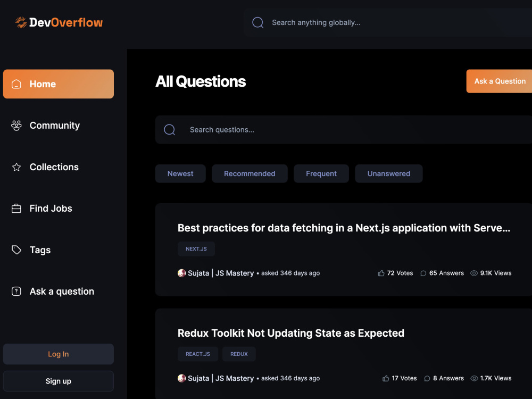Click the '8 Answers' count
The height and width of the screenshot is (399, 532).
(x=448, y=378)
